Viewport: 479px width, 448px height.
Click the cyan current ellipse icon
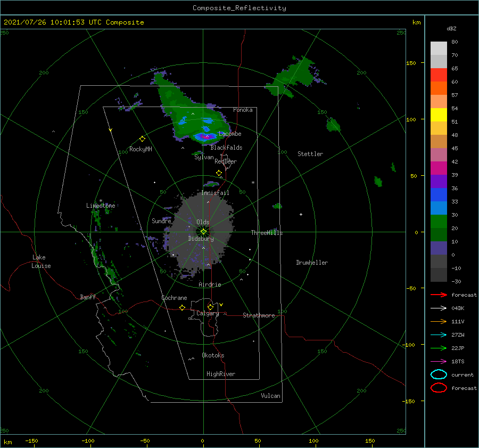tap(439, 374)
